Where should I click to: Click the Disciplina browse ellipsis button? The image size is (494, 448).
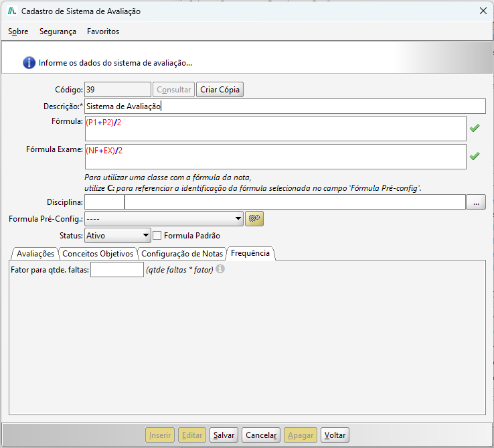476,202
